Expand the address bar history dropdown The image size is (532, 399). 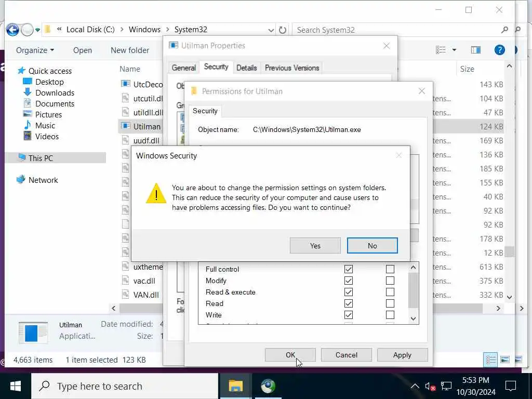[x=271, y=30]
